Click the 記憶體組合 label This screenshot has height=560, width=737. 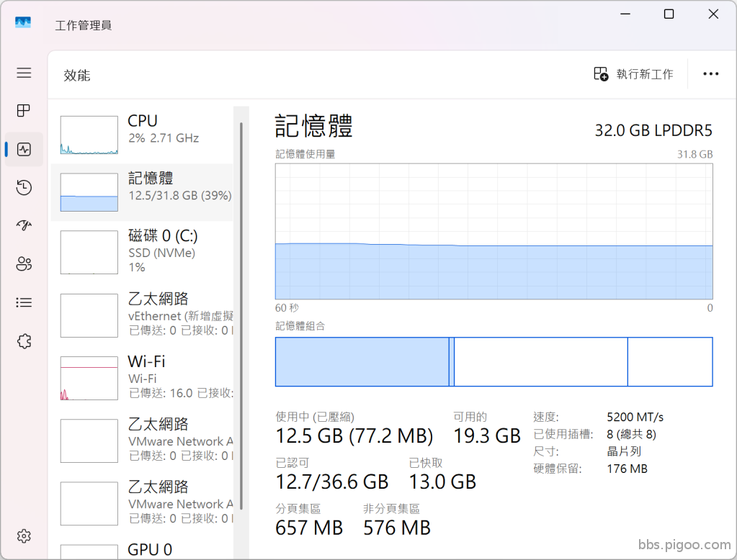pos(300,326)
